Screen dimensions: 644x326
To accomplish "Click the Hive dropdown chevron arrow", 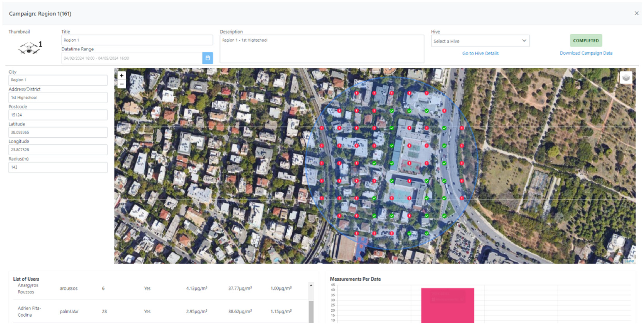I will point(524,41).
